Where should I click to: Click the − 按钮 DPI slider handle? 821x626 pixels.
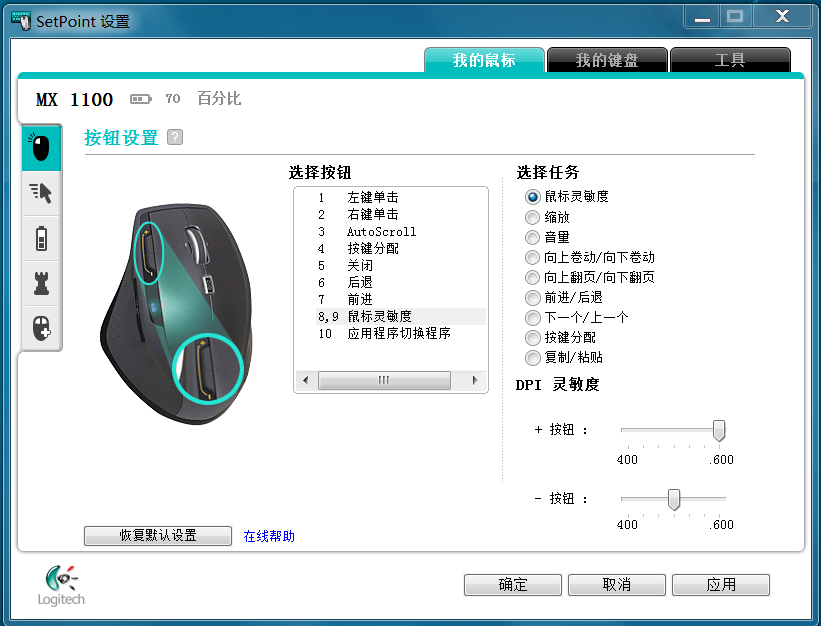pyautogui.click(x=674, y=499)
